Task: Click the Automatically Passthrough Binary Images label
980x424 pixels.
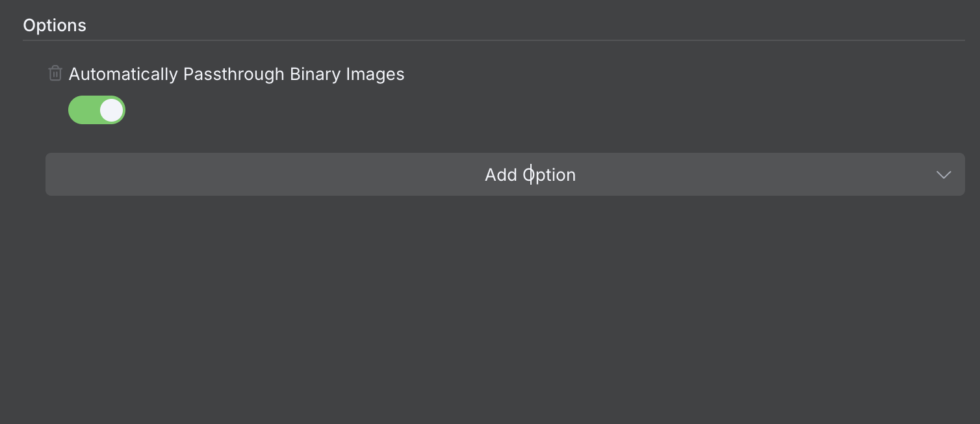Action: pyautogui.click(x=237, y=74)
